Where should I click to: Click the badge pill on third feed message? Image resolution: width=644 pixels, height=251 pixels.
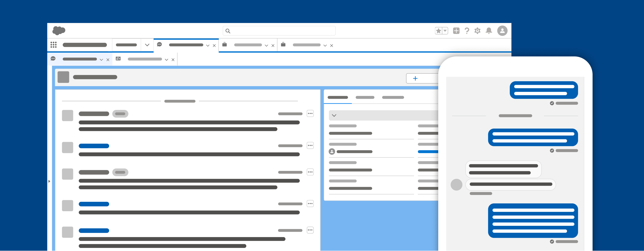click(x=120, y=172)
